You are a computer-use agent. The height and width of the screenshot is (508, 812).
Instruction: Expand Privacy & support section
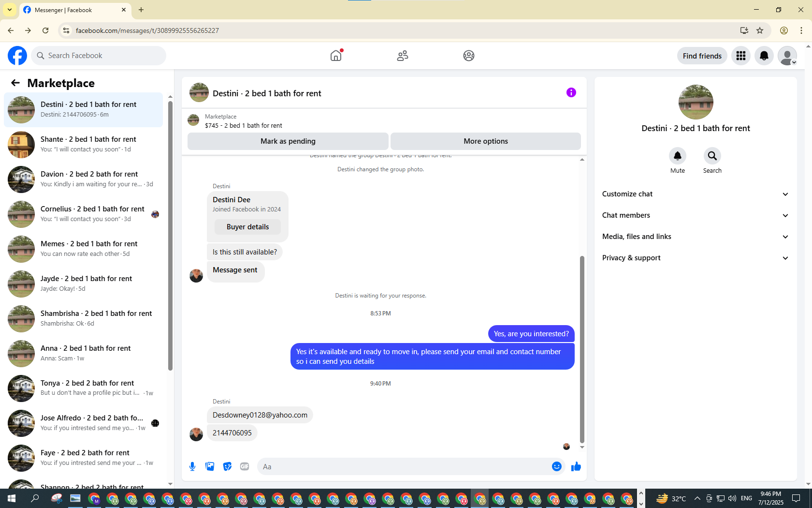696,258
